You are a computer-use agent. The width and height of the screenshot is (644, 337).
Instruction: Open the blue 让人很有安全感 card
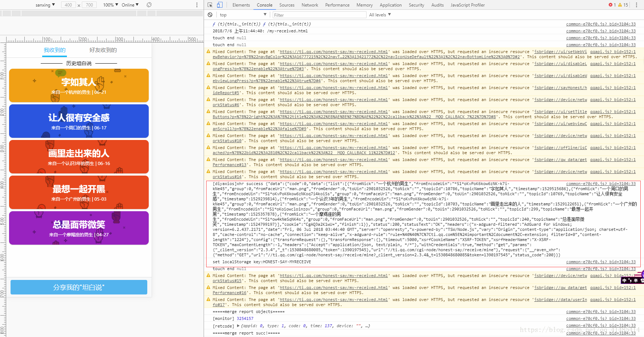pyautogui.click(x=79, y=121)
